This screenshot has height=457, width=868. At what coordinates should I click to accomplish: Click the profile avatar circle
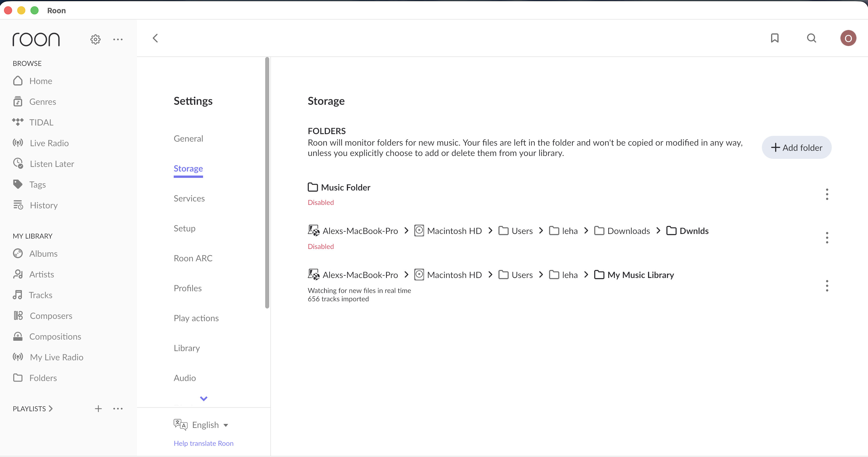(848, 38)
